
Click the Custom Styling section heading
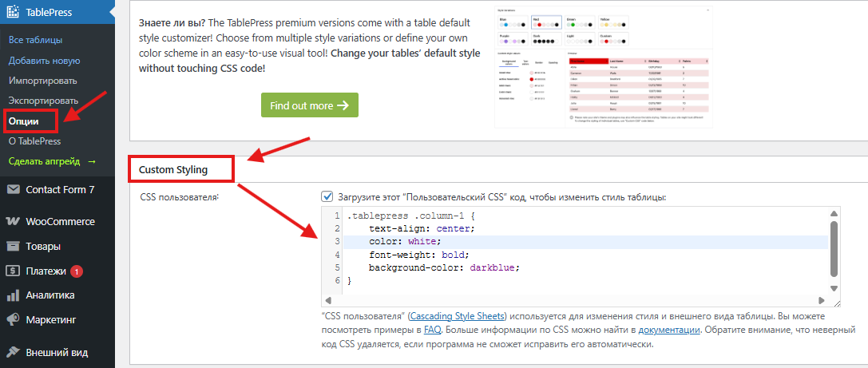pyautogui.click(x=173, y=169)
